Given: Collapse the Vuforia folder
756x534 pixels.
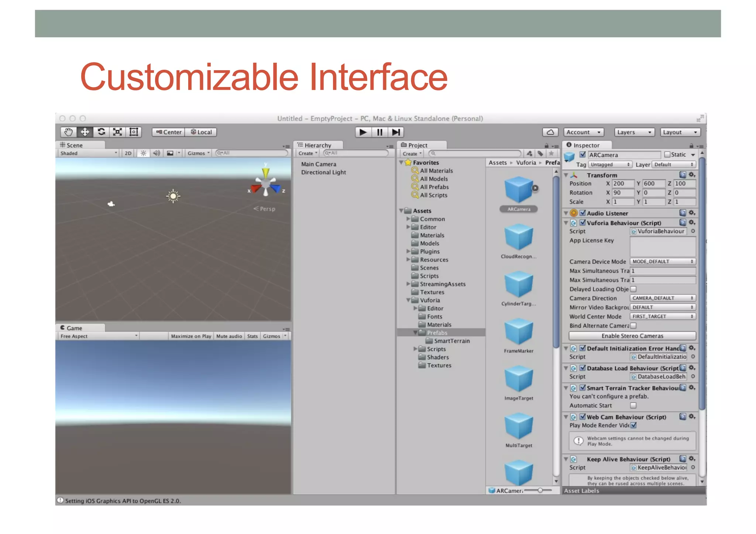Looking at the screenshot, I should (x=408, y=300).
